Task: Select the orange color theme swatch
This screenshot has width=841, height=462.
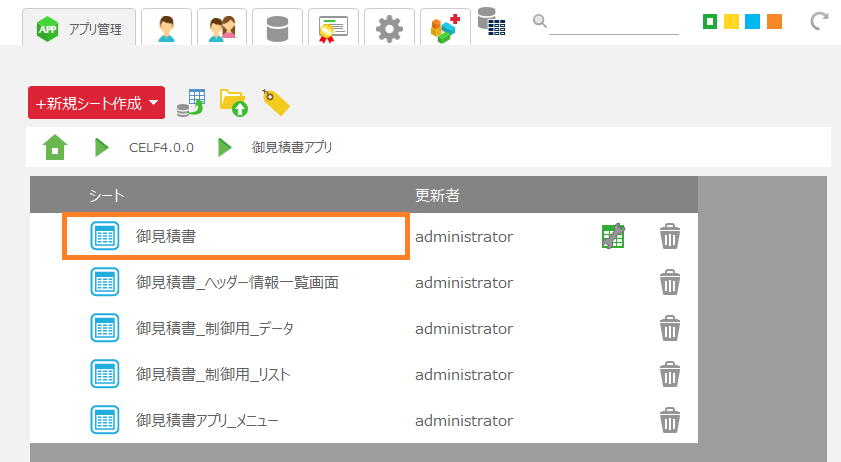Action: point(774,21)
